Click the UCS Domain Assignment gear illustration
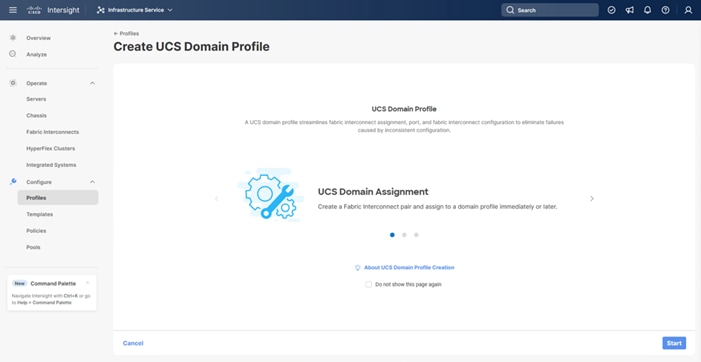The height and width of the screenshot is (362, 701). click(270, 195)
